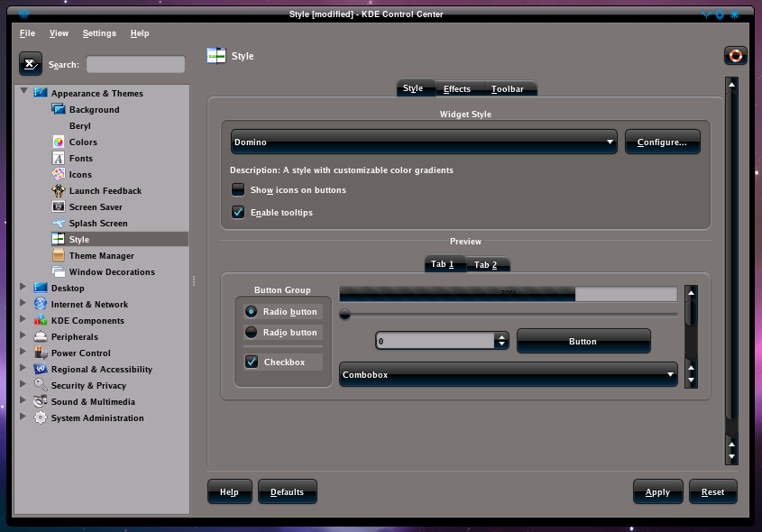Click the clear search icon button
Viewport: 762px width, 532px height.
pyautogui.click(x=31, y=64)
